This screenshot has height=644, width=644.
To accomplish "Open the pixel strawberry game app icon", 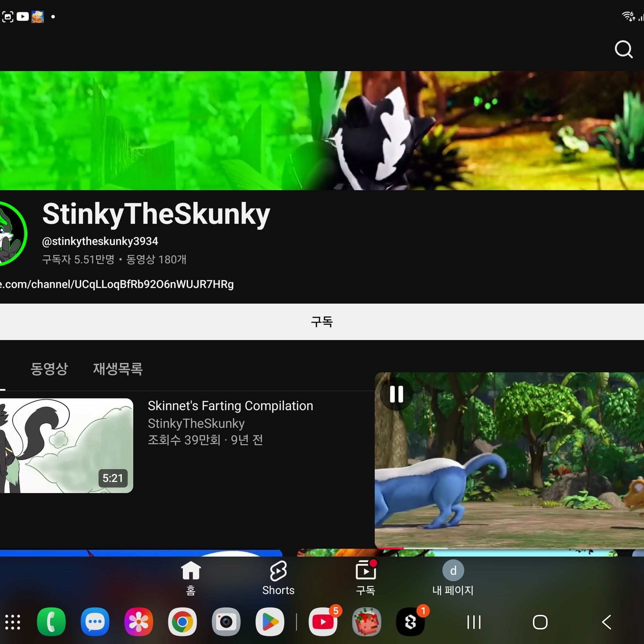I will [x=367, y=622].
